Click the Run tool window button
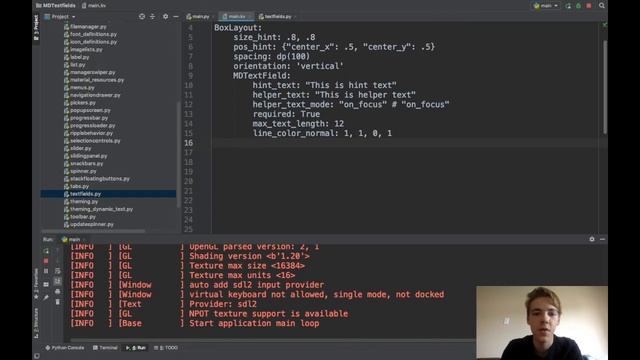The height and width of the screenshot is (360, 640). (136, 348)
